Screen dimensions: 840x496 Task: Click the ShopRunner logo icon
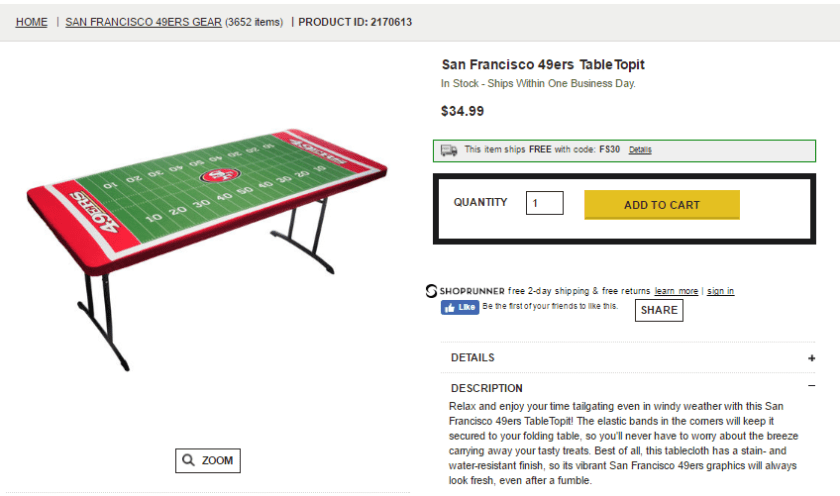(x=431, y=291)
